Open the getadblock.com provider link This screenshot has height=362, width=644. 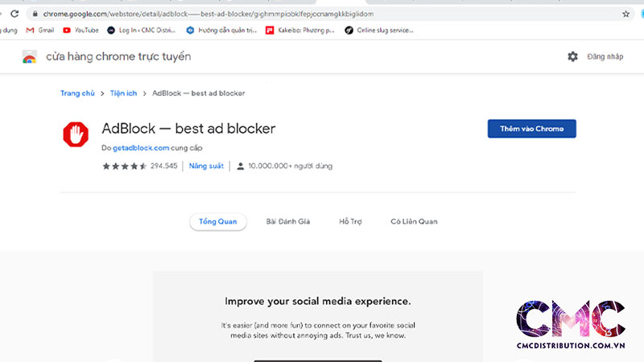[141, 148]
